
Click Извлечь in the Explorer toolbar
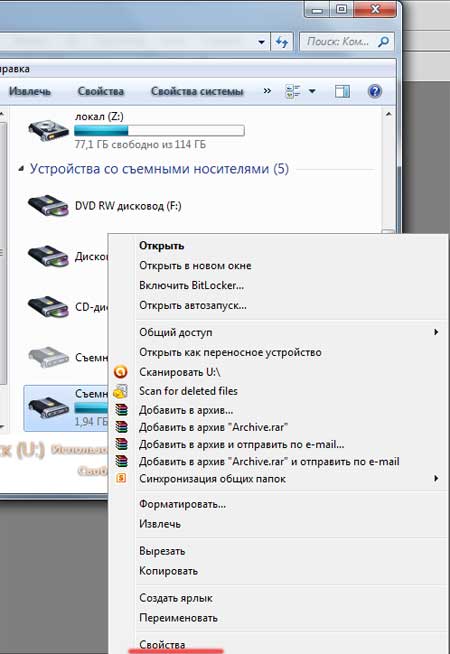[30, 91]
